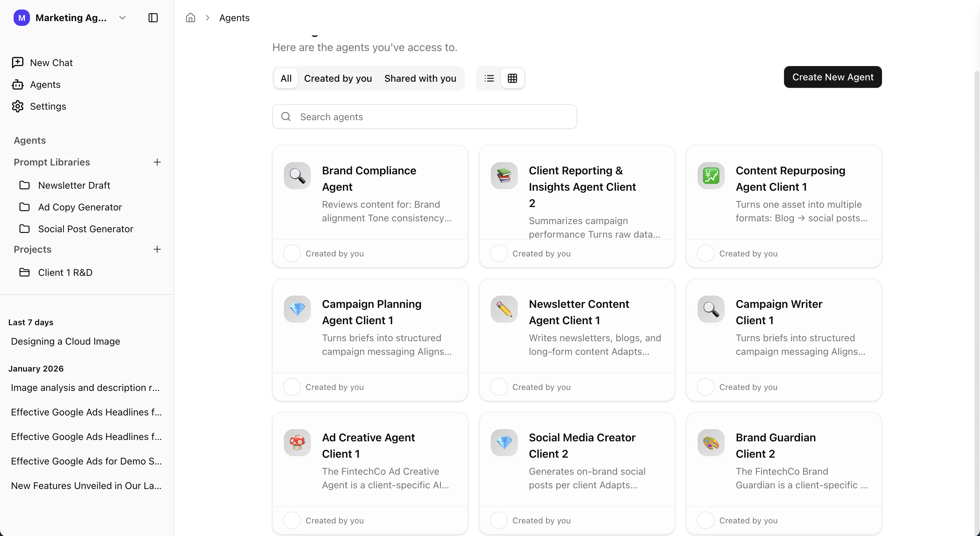The image size is (980, 536).
Task: Open Agents via the robot icon
Action: click(x=17, y=84)
